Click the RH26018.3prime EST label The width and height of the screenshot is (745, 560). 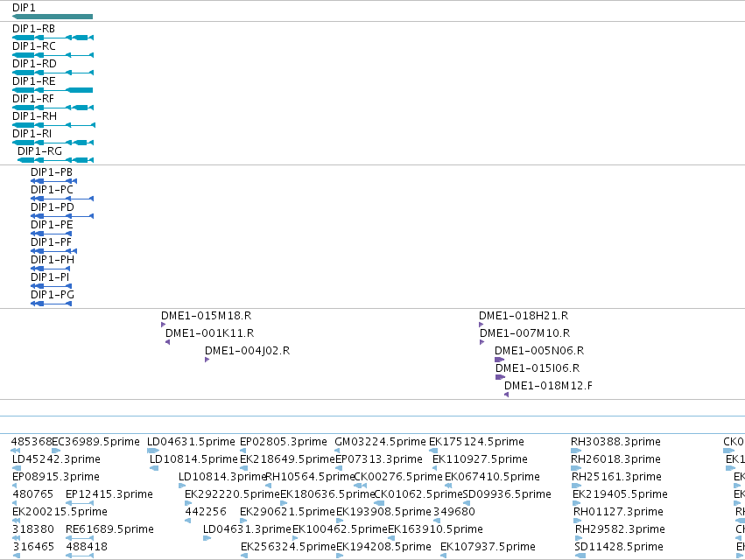click(x=615, y=459)
